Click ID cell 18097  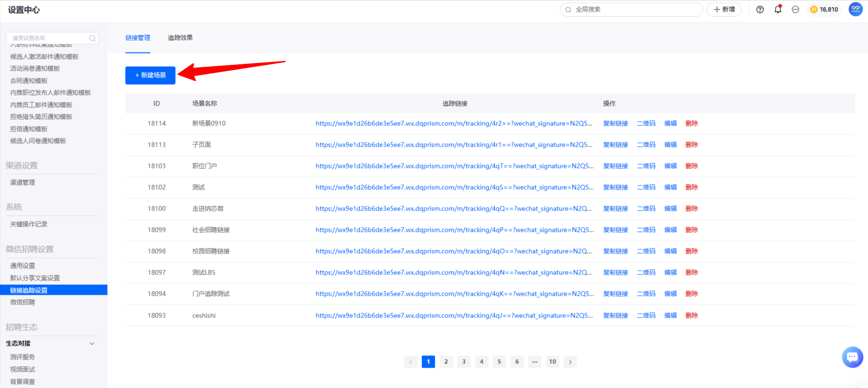pyautogui.click(x=156, y=273)
